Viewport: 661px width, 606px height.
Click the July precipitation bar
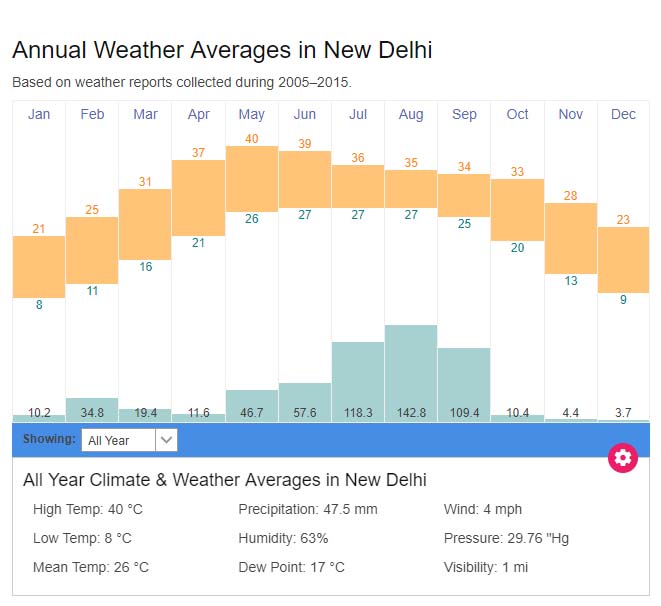(x=358, y=381)
